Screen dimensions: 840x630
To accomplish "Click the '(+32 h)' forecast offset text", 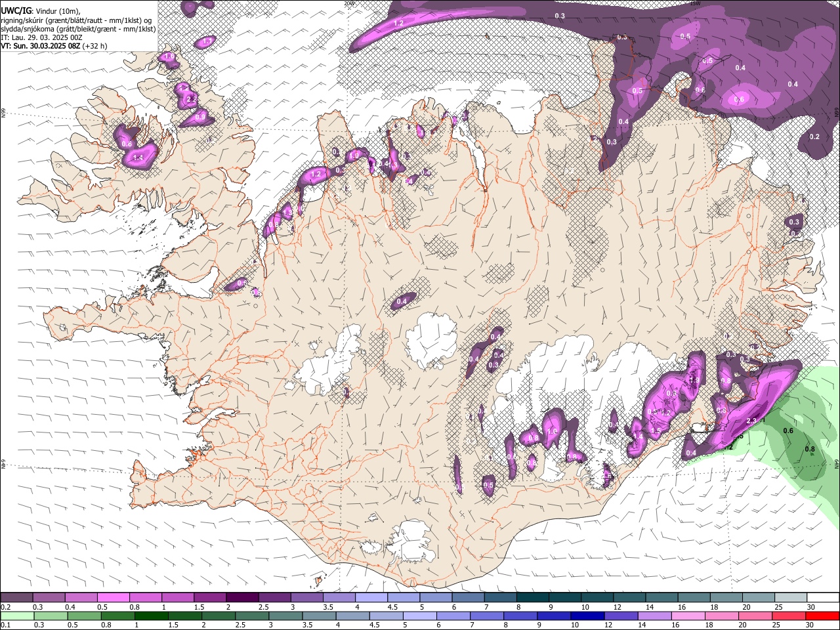I will tap(94, 46).
